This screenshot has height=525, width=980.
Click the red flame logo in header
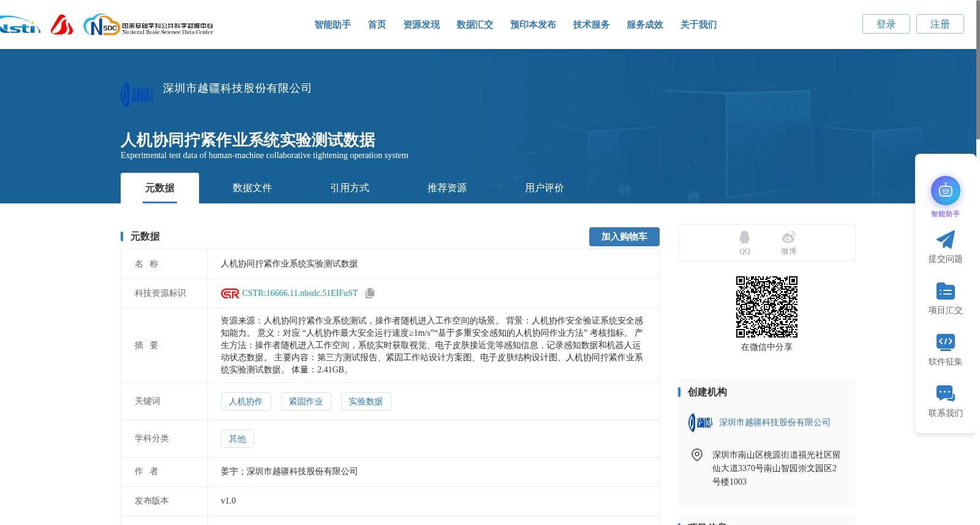click(x=62, y=25)
